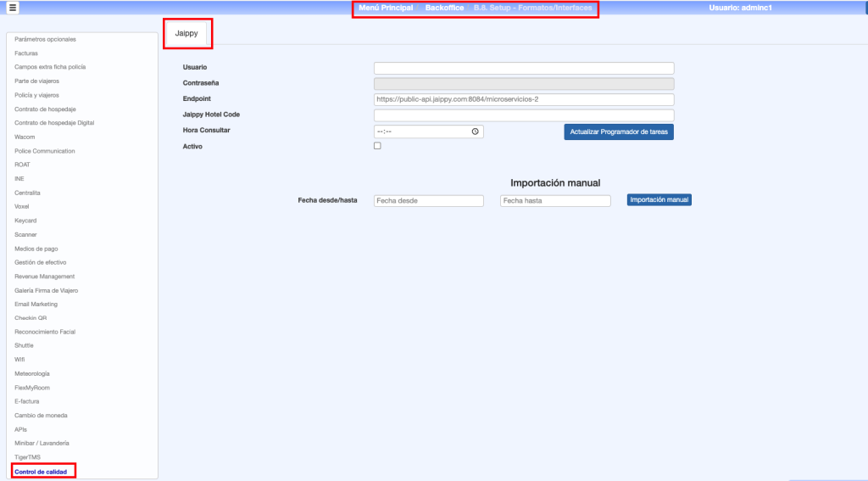This screenshot has height=481, width=868.
Task: Open the Fecha desde date field
Action: pyautogui.click(x=428, y=201)
